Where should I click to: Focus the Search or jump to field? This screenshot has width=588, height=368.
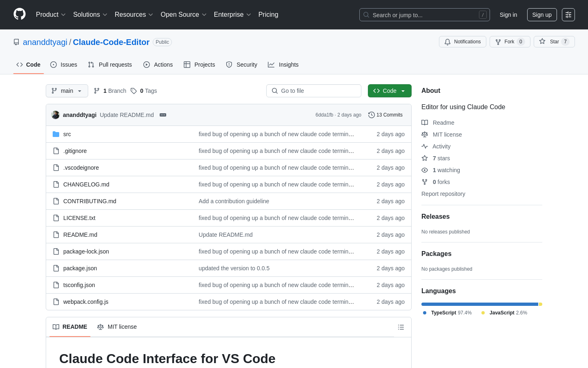[425, 15]
